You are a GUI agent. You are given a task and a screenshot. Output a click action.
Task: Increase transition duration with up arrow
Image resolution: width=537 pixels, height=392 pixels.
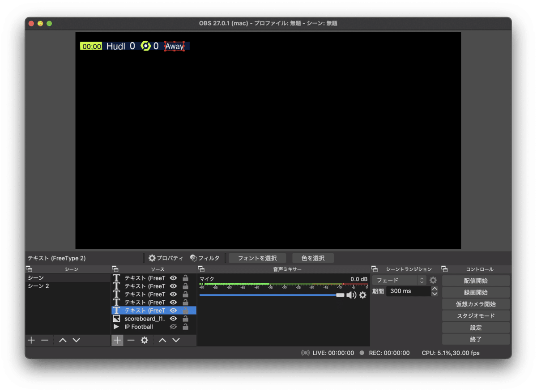[x=435, y=289]
